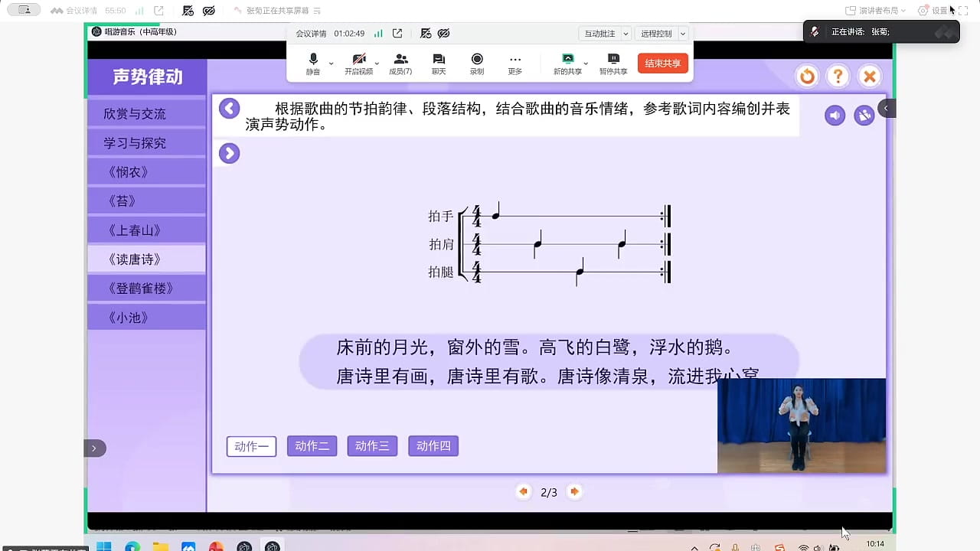Open 更多 options in meeting toolbar
The image size is (980, 551).
coord(515,64)
